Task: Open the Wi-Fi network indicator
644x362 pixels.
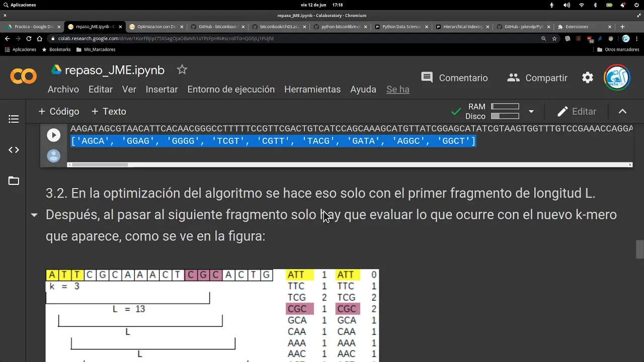Action: point(582,5)
